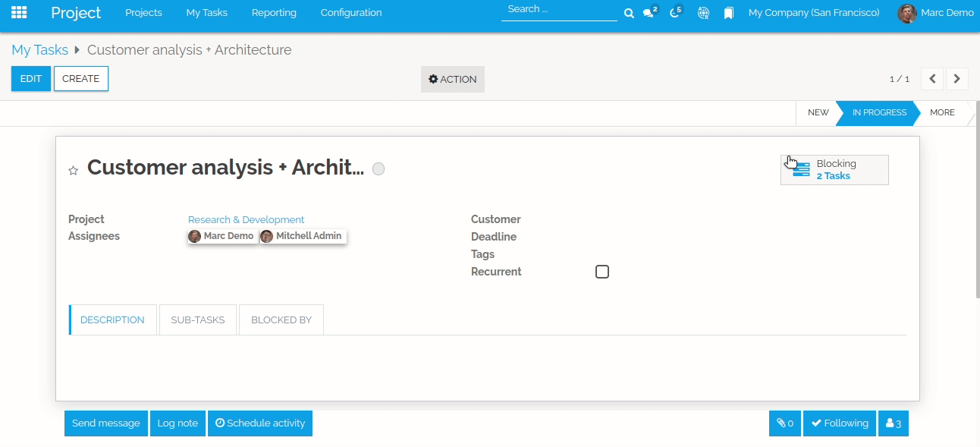Open Blocking 2 Tasks stat button

834,170
